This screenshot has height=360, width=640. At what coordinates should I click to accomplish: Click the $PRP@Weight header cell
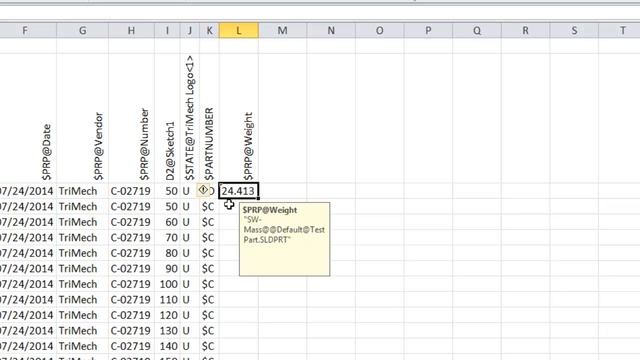239,118
